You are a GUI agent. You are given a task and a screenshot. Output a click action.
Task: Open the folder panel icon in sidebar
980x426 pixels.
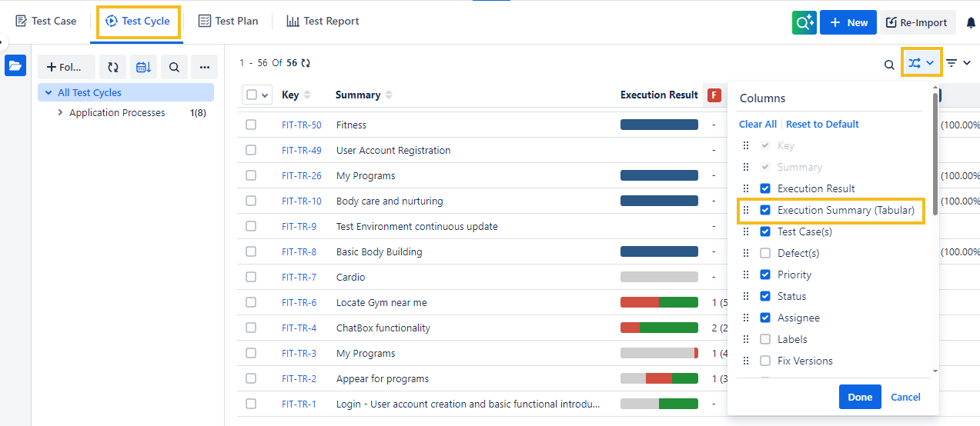click(x=15, y=66)
